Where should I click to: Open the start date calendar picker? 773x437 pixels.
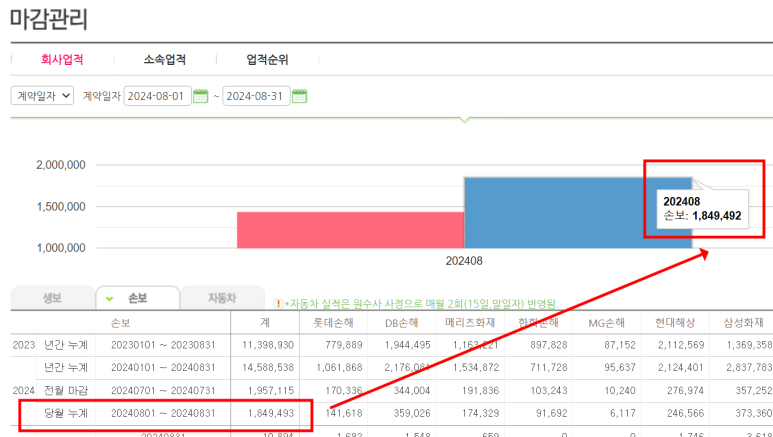(x=201, y=96)
